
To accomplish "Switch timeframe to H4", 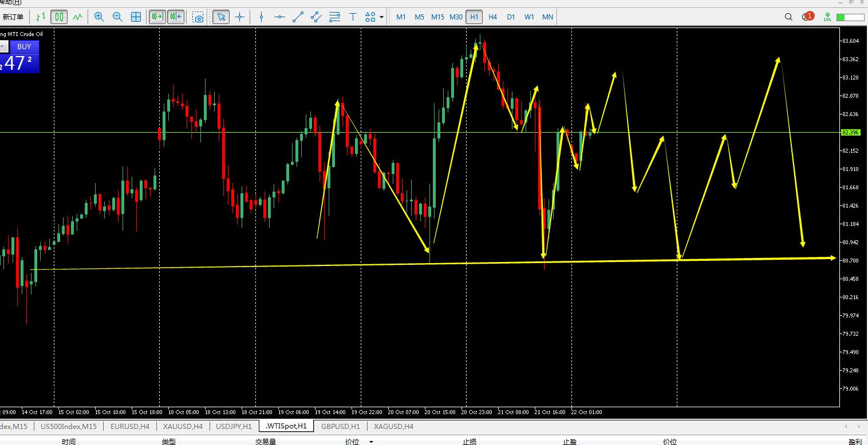I will click(492, 17).
